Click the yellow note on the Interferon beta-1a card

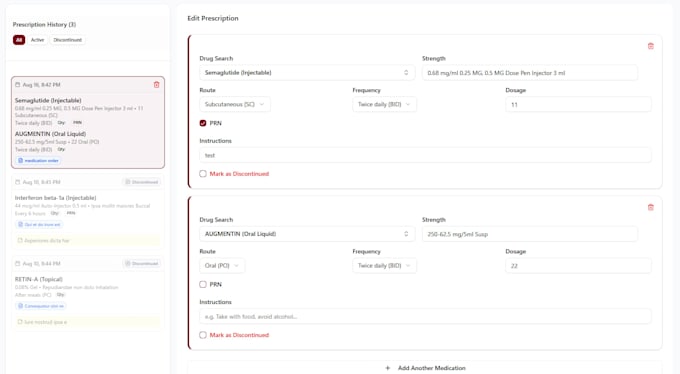click(x=88, y=240)
